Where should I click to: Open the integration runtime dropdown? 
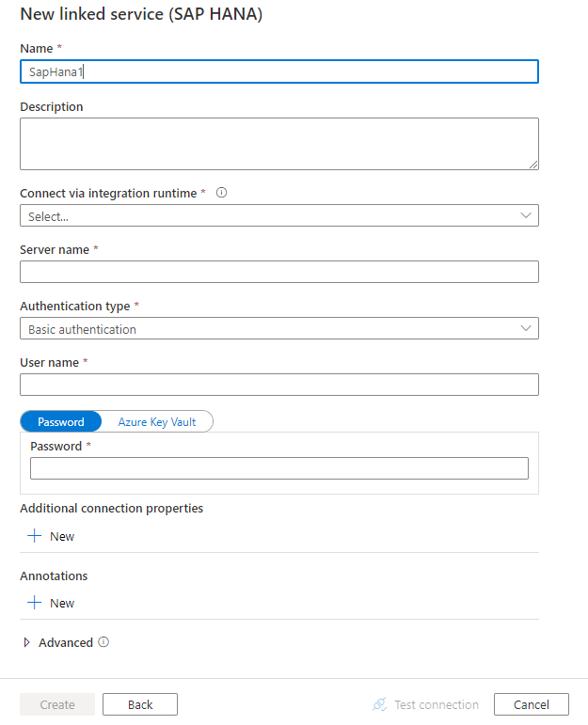pos(278,216)
